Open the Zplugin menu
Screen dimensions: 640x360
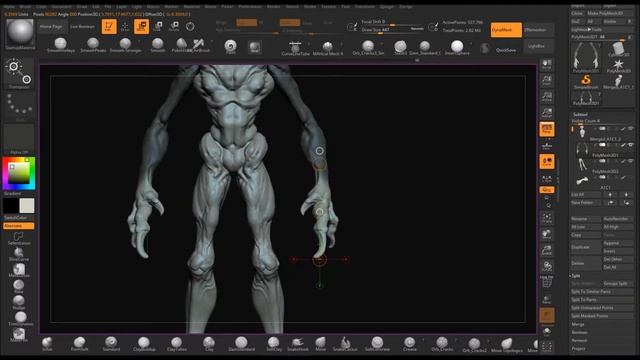pyautogui.click(x=387, y=7)
